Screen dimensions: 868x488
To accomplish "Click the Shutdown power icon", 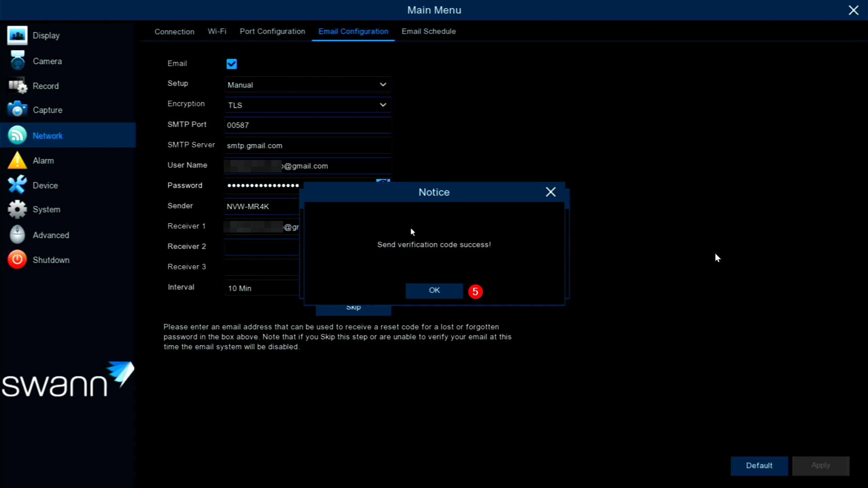I will (17, 260).
